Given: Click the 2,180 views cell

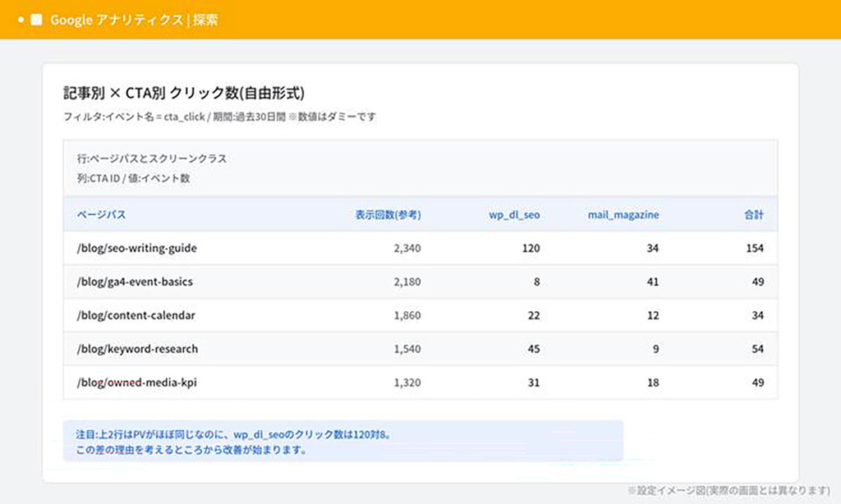Looking at the screenshot, I should click(407, 282).
